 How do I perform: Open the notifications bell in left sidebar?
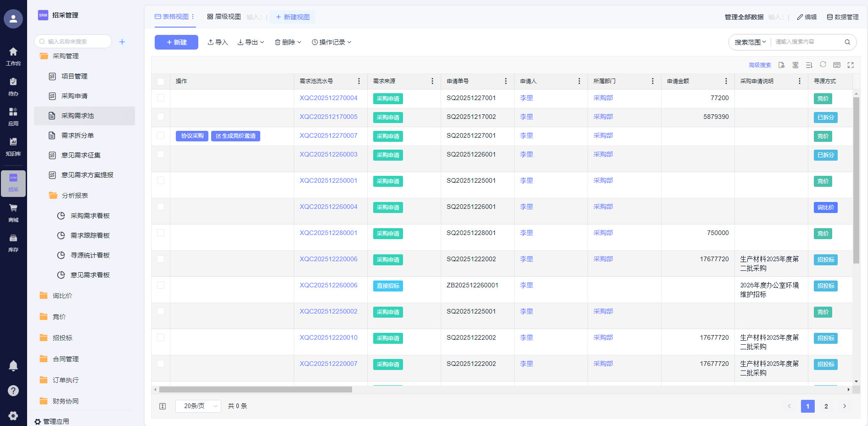(x=13, y=365)
